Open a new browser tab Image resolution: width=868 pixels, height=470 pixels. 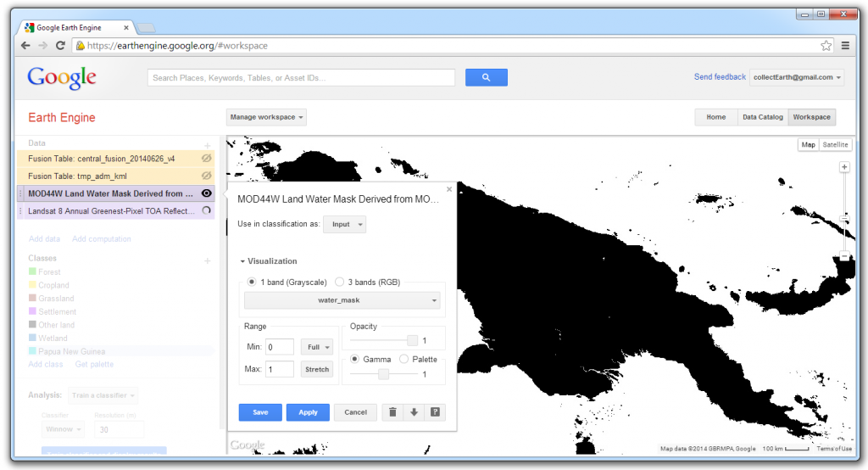146,28
